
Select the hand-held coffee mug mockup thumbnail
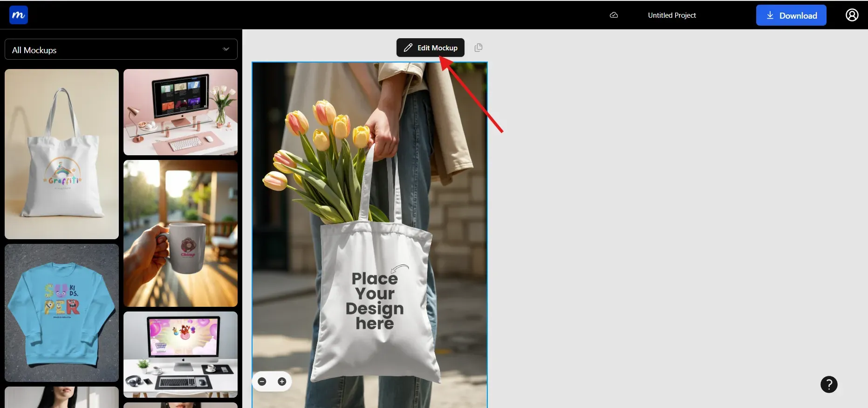point(180,233)
